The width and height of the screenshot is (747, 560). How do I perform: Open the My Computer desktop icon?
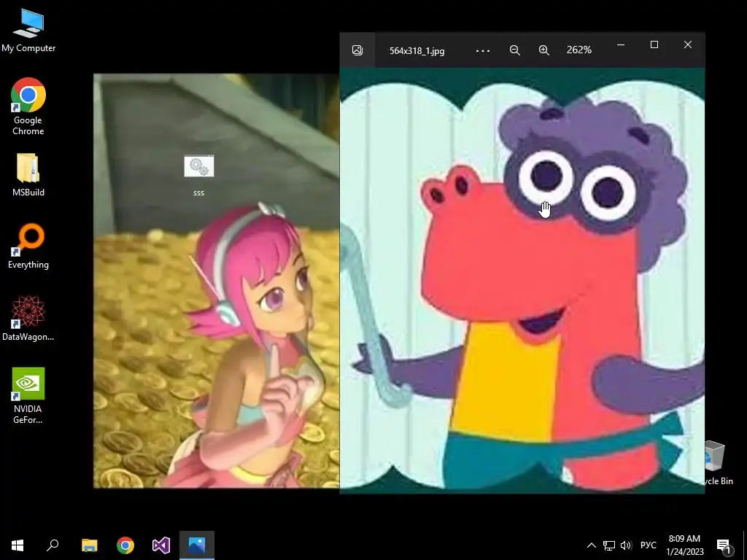[28, 29]
